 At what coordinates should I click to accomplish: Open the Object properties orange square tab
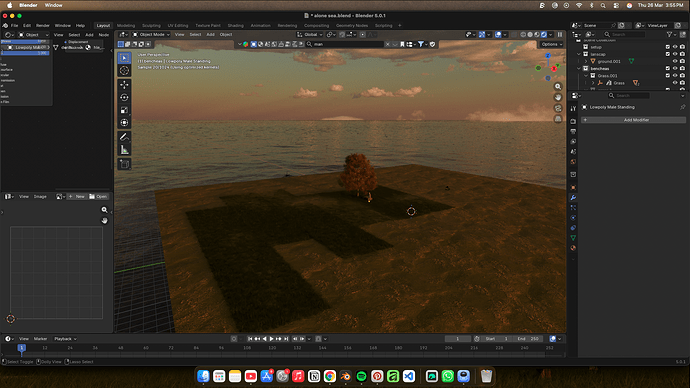573,187
